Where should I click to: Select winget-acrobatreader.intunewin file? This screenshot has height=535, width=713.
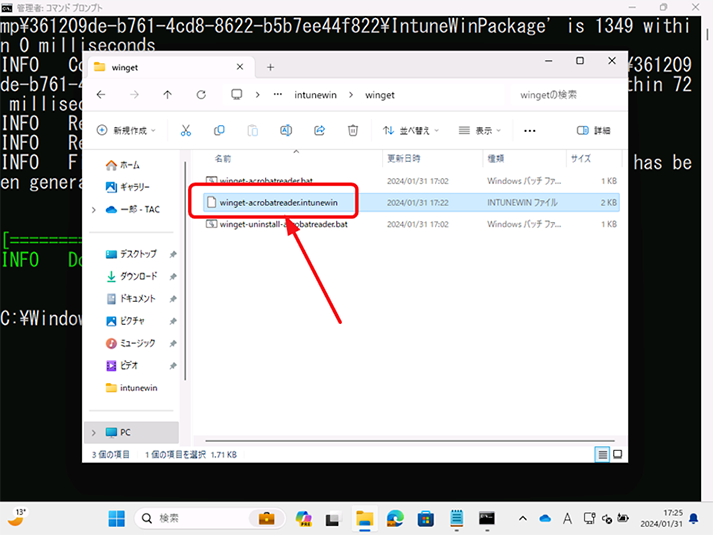(x=411, y=202)
